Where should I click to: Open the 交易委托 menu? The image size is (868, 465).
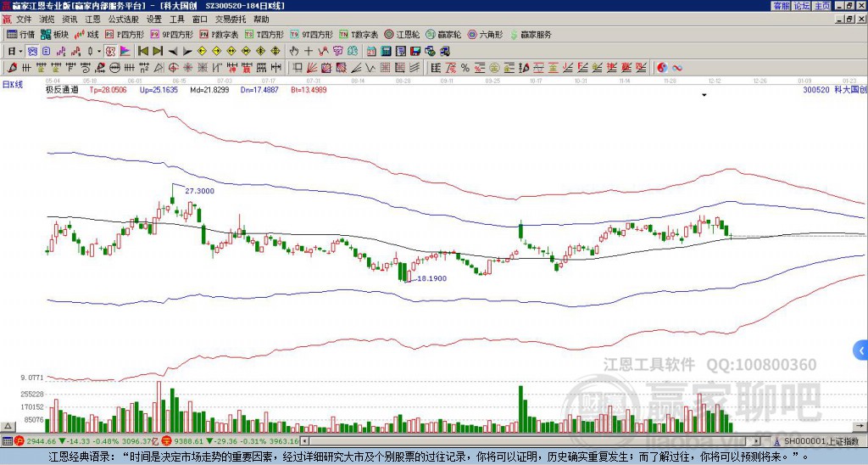231,20
